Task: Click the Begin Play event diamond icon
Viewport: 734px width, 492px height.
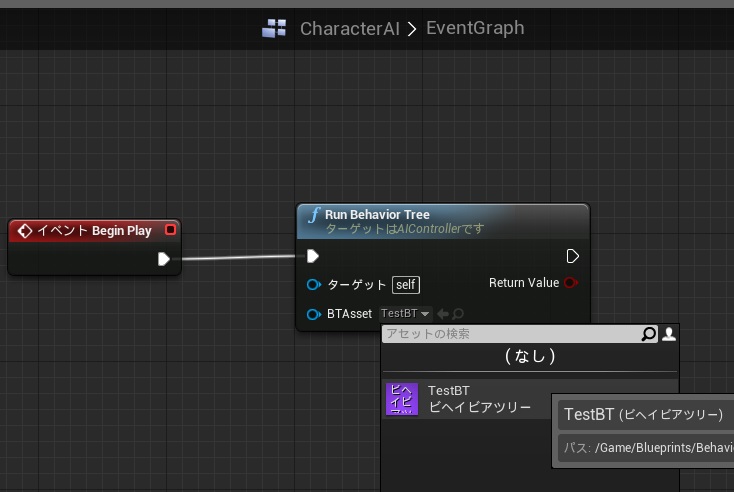Action: (x=24, y=231)
